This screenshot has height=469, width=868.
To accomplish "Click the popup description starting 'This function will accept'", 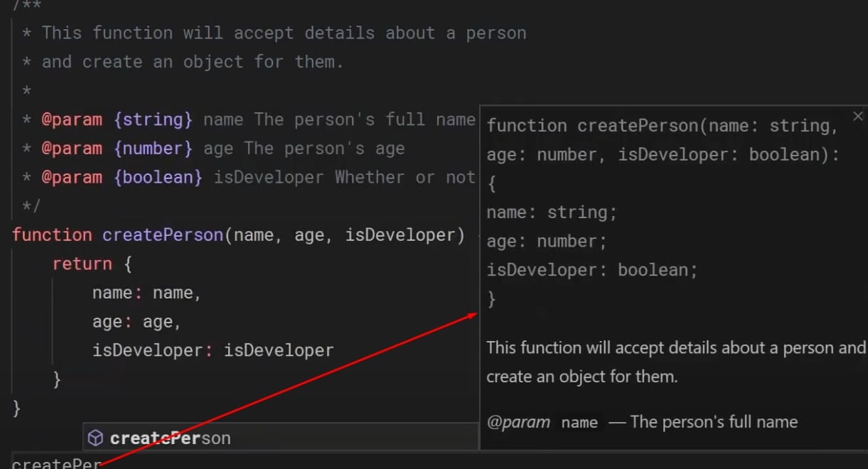I will pyautogui.click(x=675, y=348).
